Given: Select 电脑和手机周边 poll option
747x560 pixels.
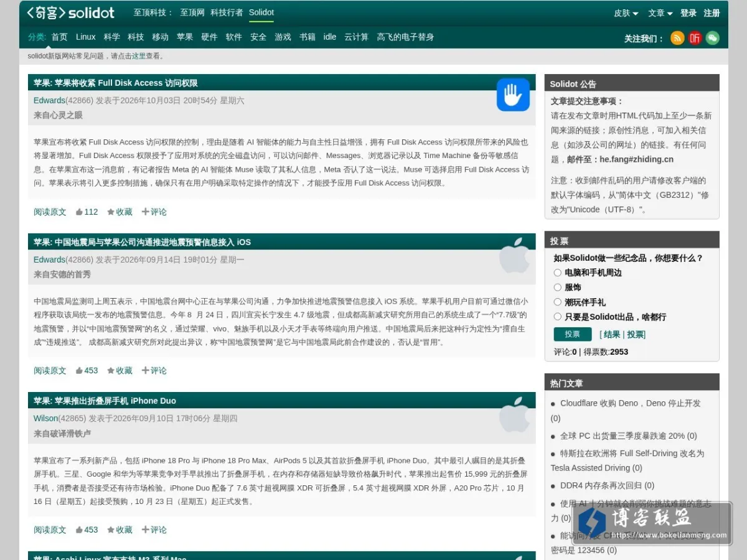Looking at the screenshot, I should pos(558,273).
